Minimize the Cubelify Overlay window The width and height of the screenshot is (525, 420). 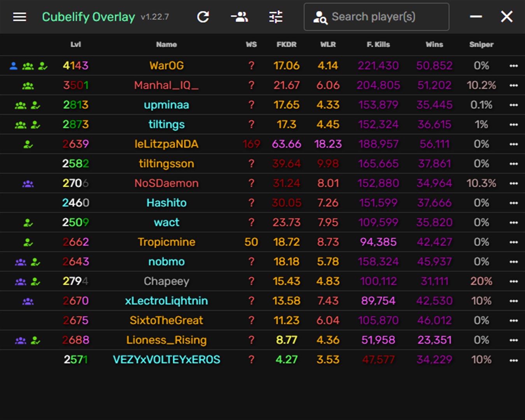coord(476,16)
